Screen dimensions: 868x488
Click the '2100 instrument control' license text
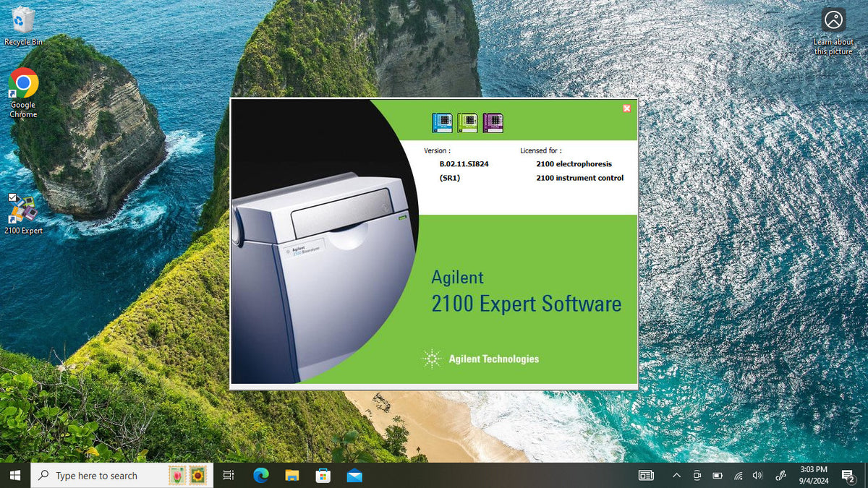(x=579, y=178)
